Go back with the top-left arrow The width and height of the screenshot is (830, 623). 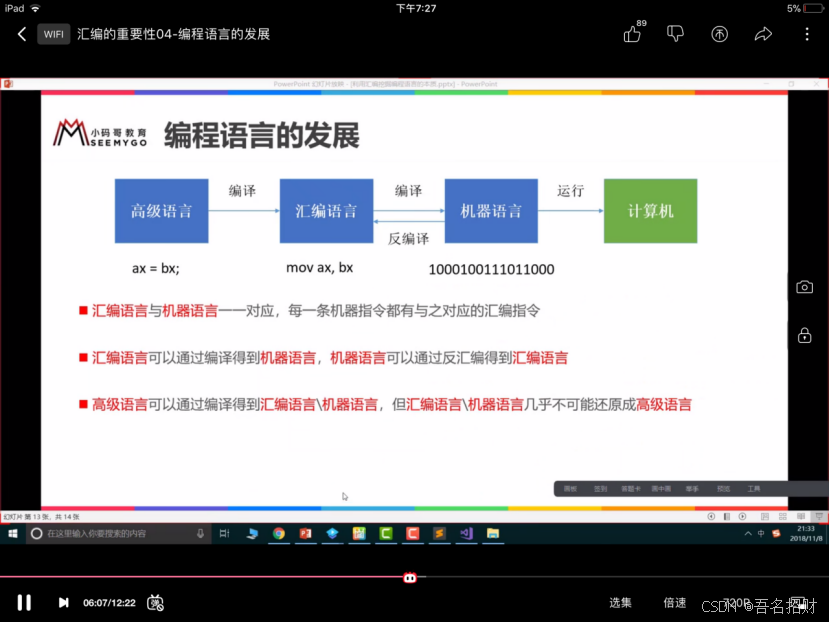(22, 34)
